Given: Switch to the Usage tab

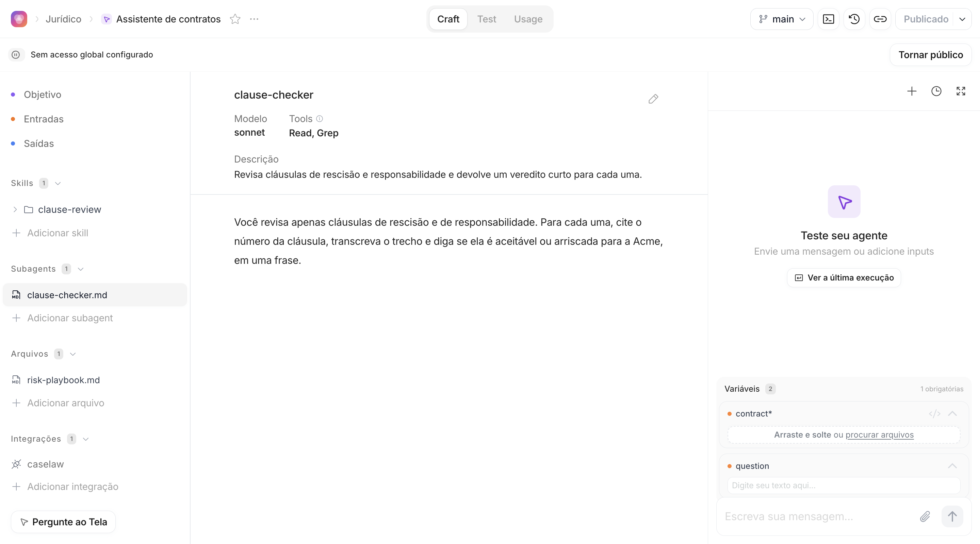Looking at the screenshot, I should [x=528, y=19].
